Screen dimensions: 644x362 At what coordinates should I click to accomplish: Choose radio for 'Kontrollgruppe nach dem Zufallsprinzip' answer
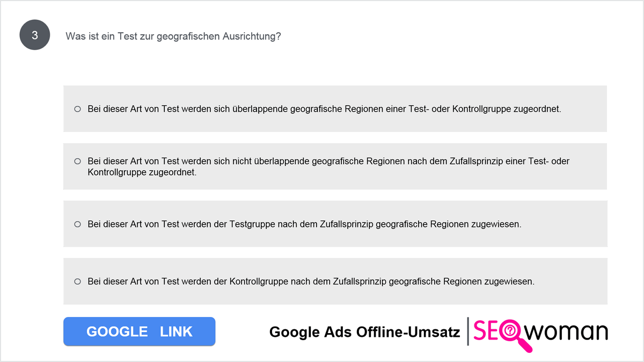pyautogui.click(x=77, y=281)
